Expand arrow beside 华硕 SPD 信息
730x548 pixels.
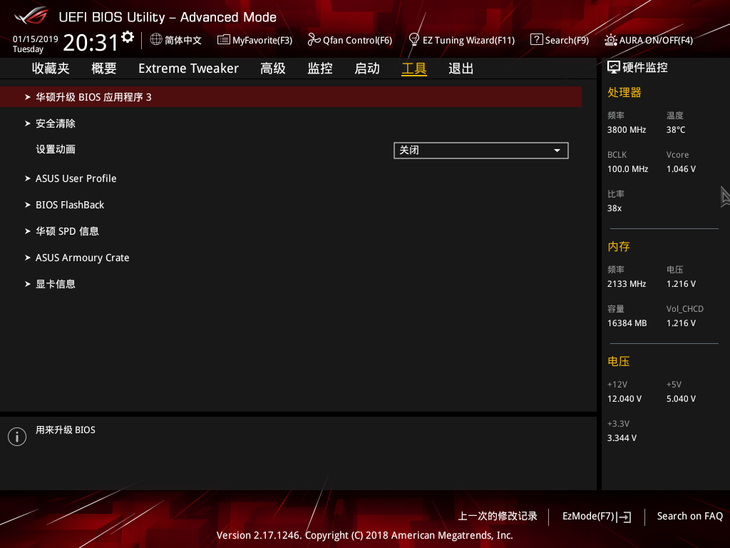click(x=27, y=231)
